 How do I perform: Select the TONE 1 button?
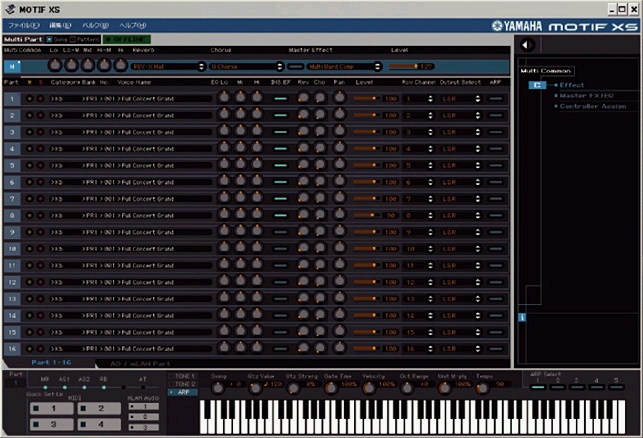click(x=183, y=376)
